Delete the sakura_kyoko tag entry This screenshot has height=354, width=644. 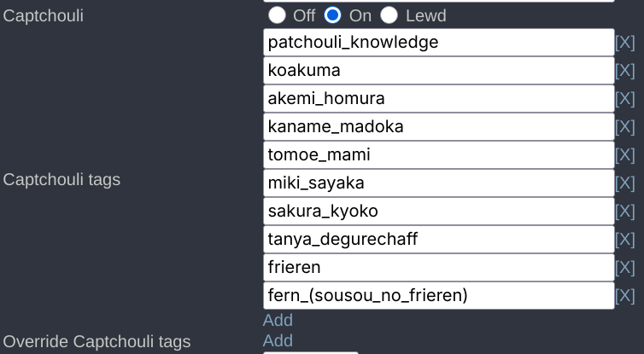coord(624,211)
